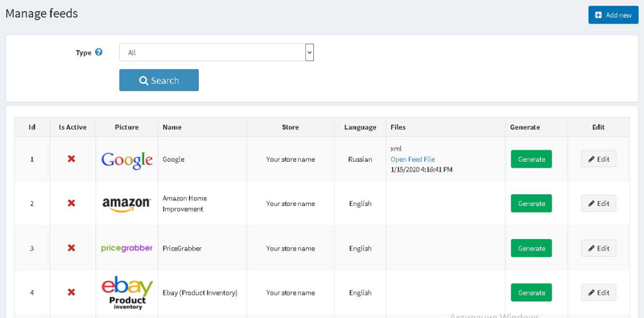The image size is (644, 318).
Task: Click the Is Active column header
Action: [72, 127]
